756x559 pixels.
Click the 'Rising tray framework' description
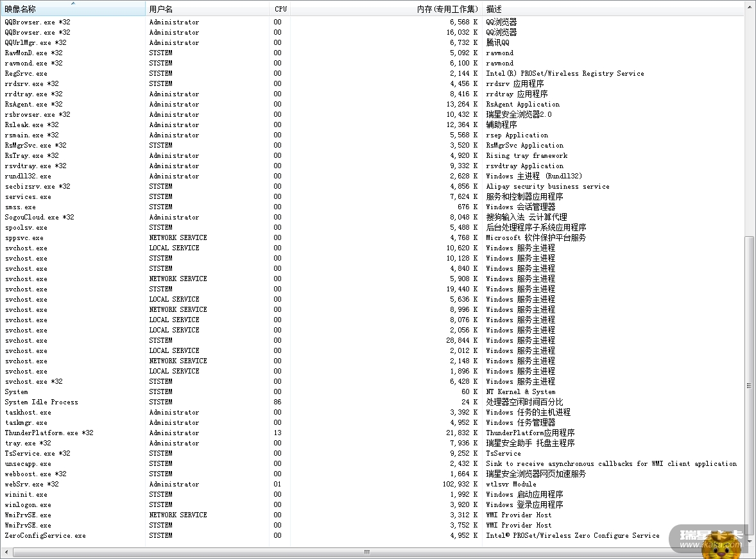coord(526,156)
